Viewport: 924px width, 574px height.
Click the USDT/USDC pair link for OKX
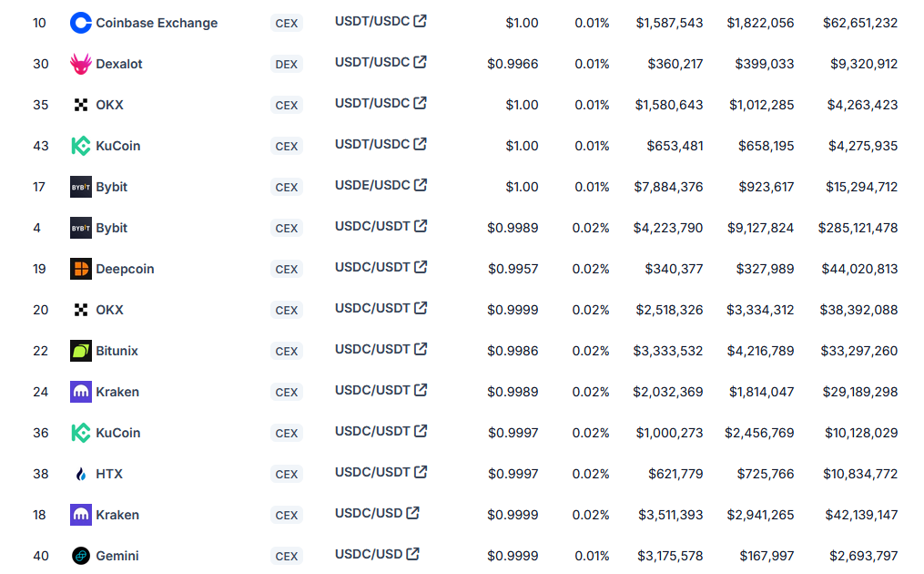373,103
